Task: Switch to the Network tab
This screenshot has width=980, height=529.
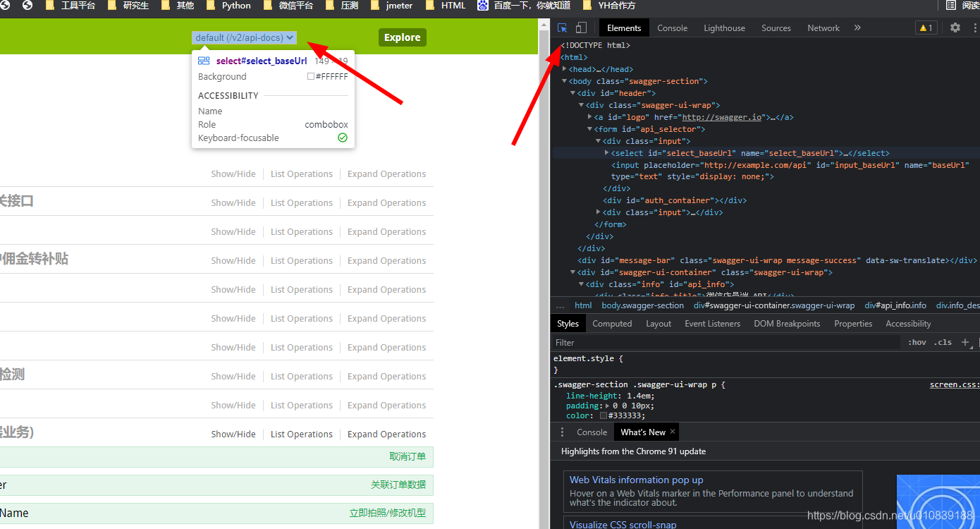Action: tap(823, 28)
